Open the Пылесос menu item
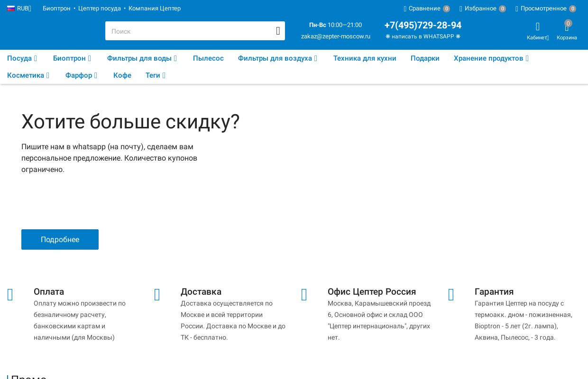The height and width of the screenshot is (379, 588). [x=208, y=58]
